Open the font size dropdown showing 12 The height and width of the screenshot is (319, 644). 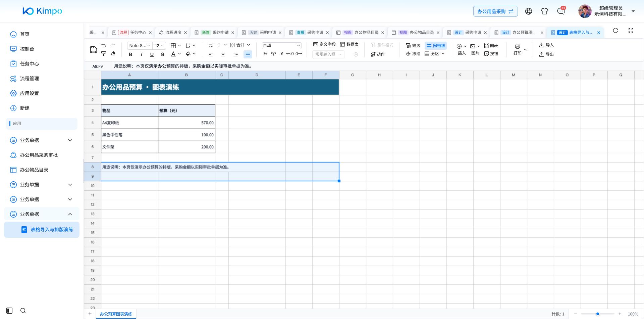(x=159, y=46)
